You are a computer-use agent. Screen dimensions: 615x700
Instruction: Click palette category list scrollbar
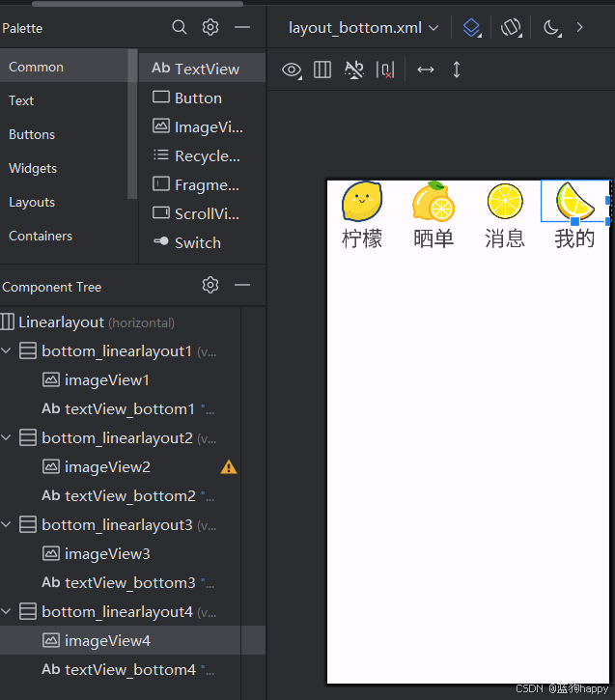[132, 125]
